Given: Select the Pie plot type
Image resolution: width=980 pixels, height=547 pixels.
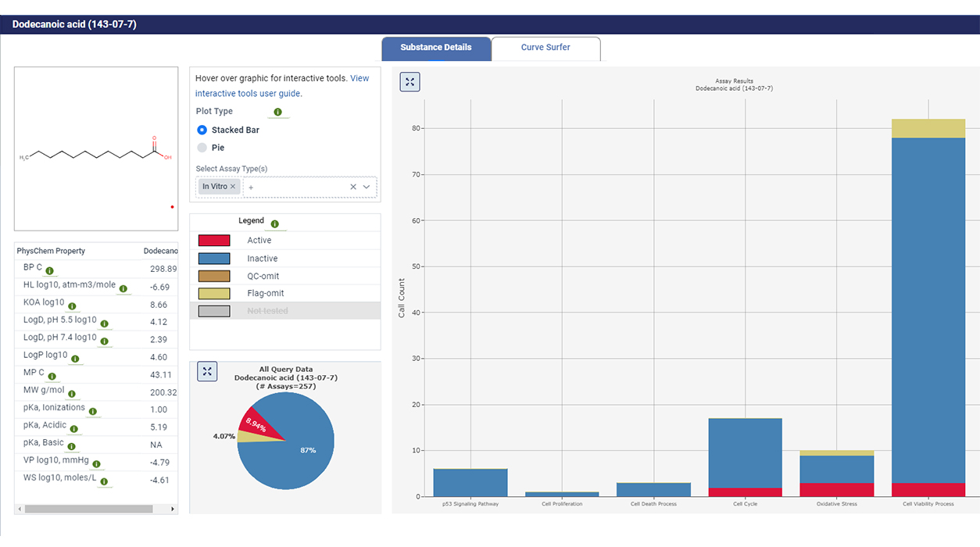Looking at the screenshot, I should 202,148.
